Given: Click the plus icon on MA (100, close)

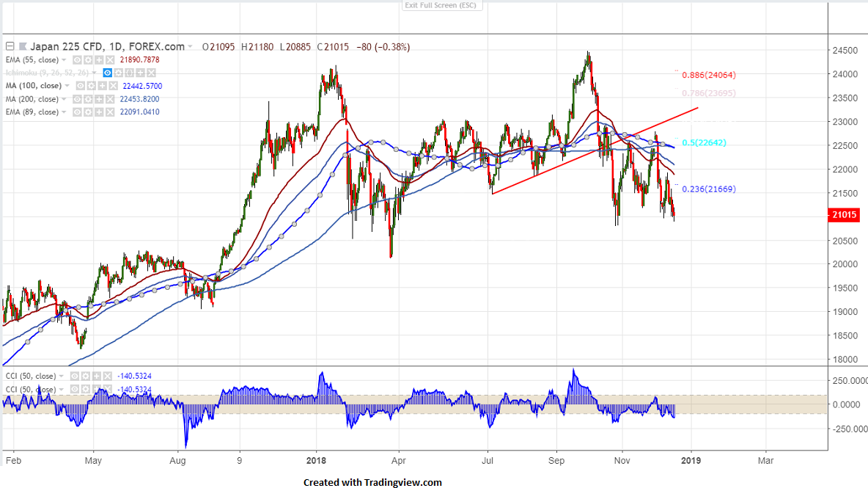Looking at the screenshot, I should (x=103, y=86).
